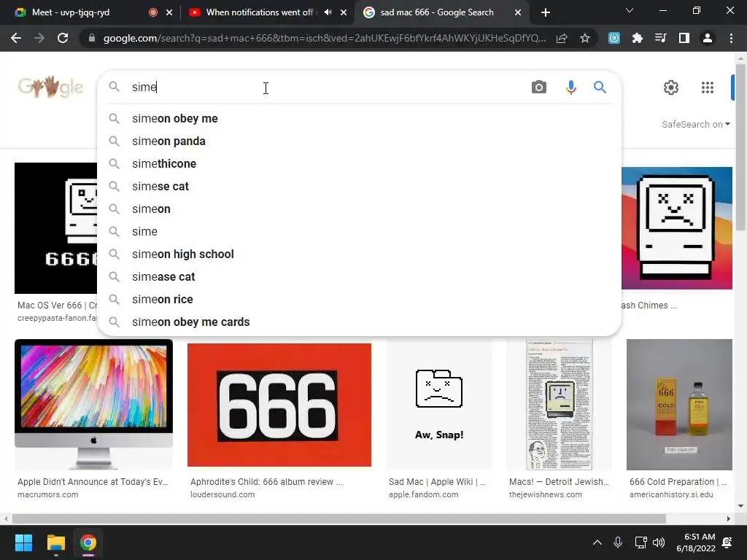Close the sad mac 666 search tab
The image size is (747, 560).
tap(518, 12)
